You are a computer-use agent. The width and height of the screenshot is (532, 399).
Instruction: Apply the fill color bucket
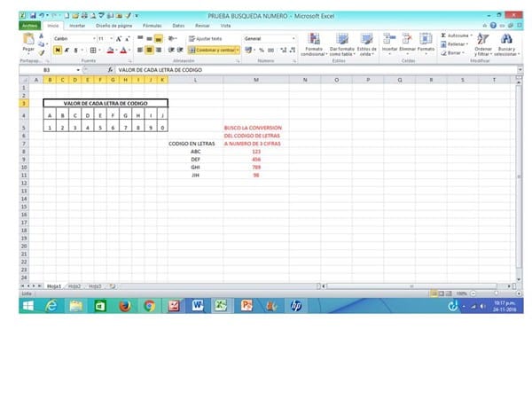[x=110, y=51]
